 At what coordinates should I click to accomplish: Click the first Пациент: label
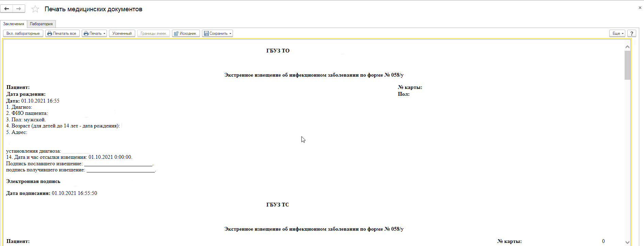pyautogui.click(x=18, y=88)
